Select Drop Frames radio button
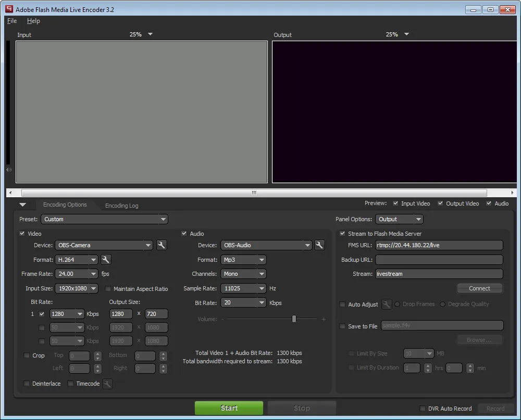This screenshot has height=420, width=521. 398,304
